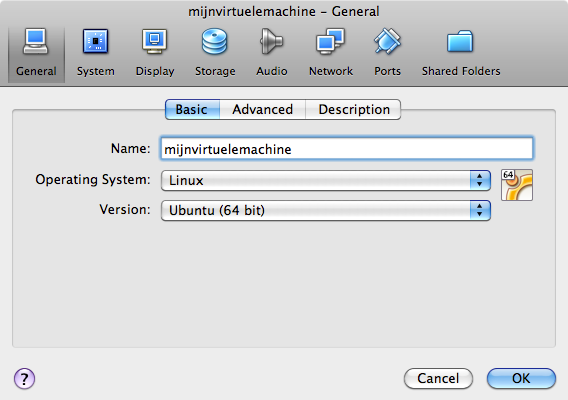Image resolution: width=568 pixels, height=400 pixels.
Task: Expand the Operating System dropdown
Action: pos(326,180)
